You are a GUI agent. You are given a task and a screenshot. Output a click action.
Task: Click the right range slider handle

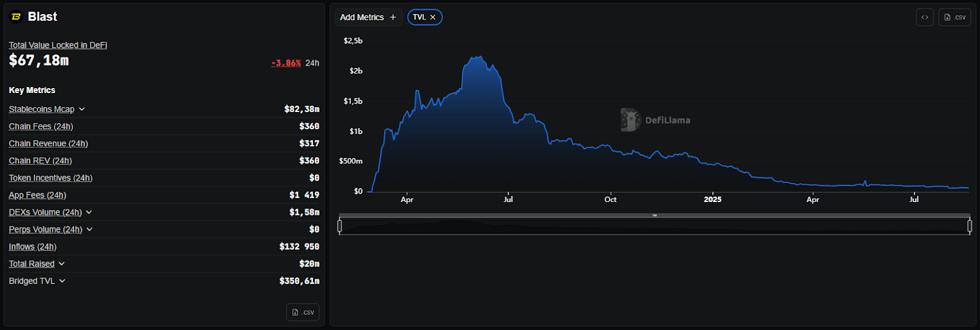coord(970,227)
